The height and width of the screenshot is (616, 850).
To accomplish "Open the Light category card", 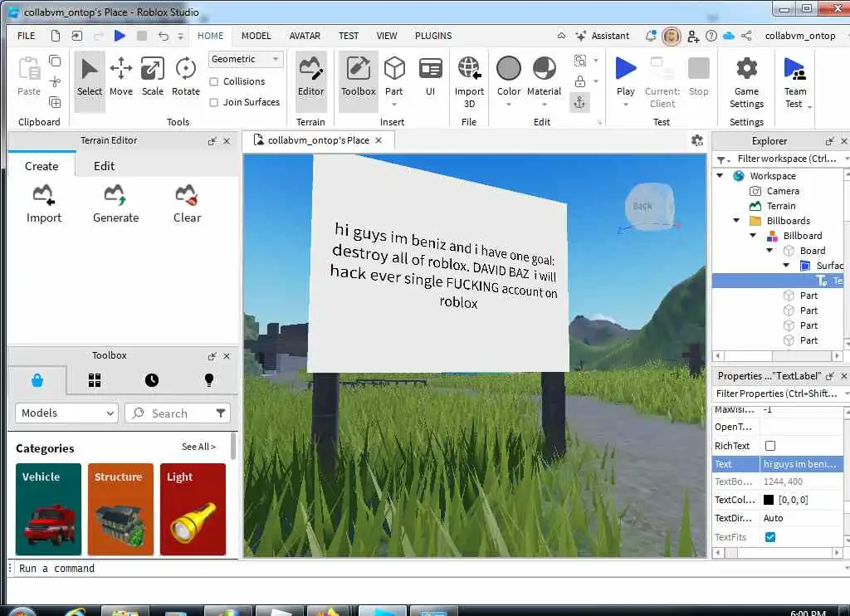I will (193, 509).
